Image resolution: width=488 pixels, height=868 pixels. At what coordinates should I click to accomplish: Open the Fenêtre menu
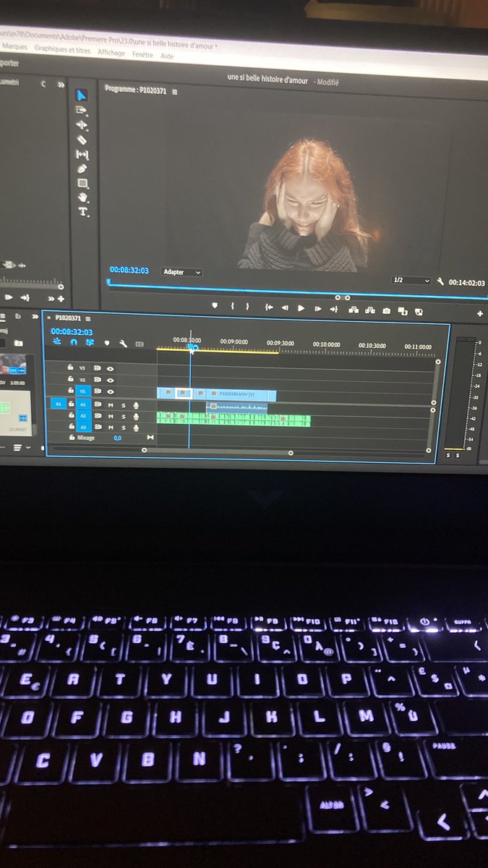click(142, 54)
